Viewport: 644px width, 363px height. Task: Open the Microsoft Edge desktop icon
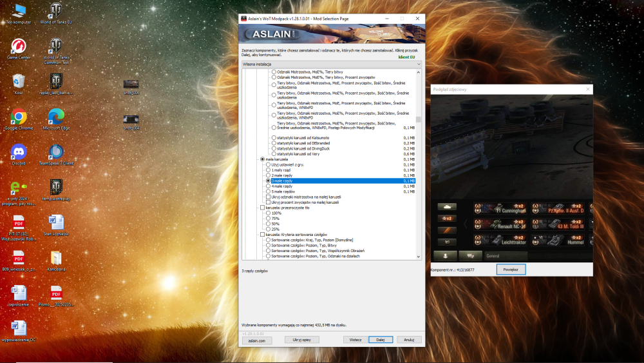coord(56,120)
